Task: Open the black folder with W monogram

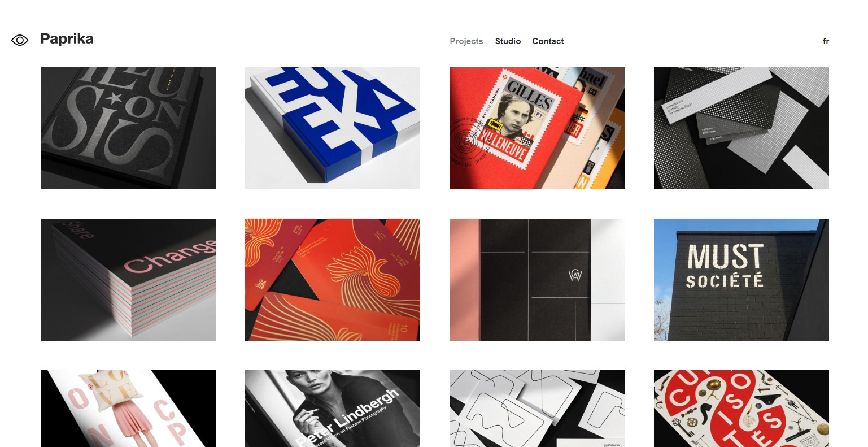Action: click(537, 280)
